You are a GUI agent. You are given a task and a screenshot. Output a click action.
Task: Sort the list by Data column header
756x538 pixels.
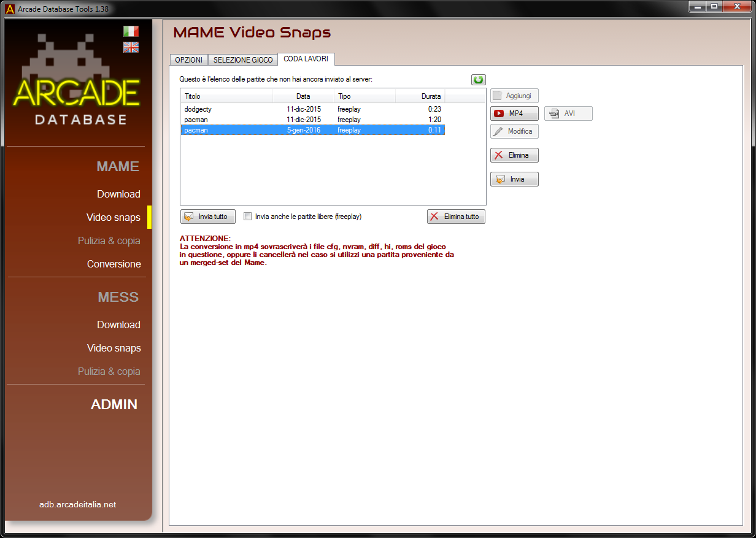[303, 96]
